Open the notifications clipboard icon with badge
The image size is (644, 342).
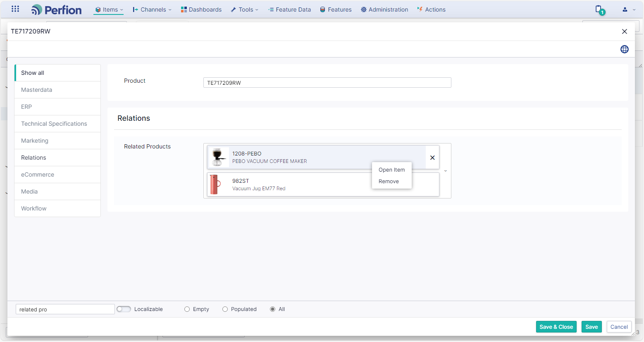(600, 10)
